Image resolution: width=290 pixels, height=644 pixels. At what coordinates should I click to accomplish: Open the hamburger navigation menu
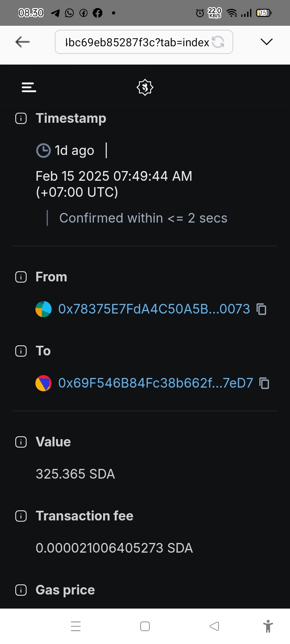coord(29,87)
